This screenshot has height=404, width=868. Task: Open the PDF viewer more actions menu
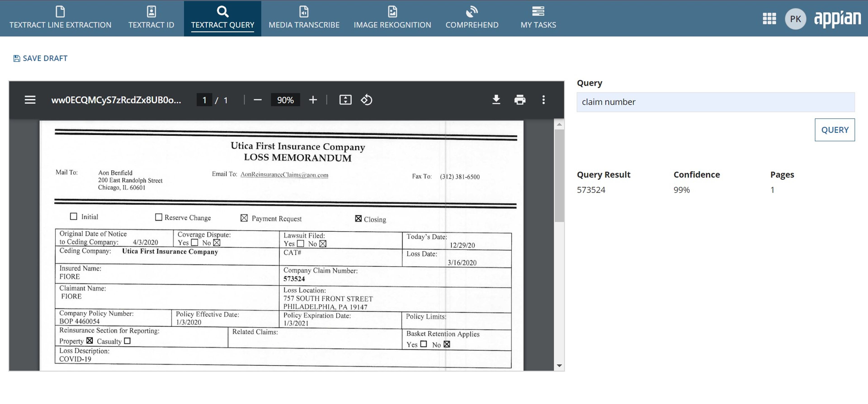pyautogui.click(x=543, y=100)
